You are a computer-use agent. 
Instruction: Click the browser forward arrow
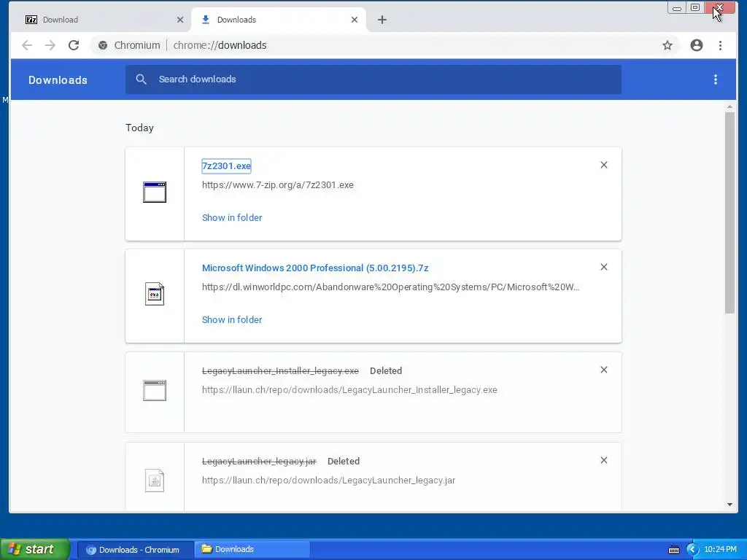50,45
